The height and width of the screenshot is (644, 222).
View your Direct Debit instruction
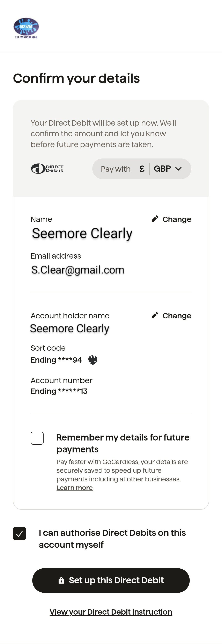111,612
